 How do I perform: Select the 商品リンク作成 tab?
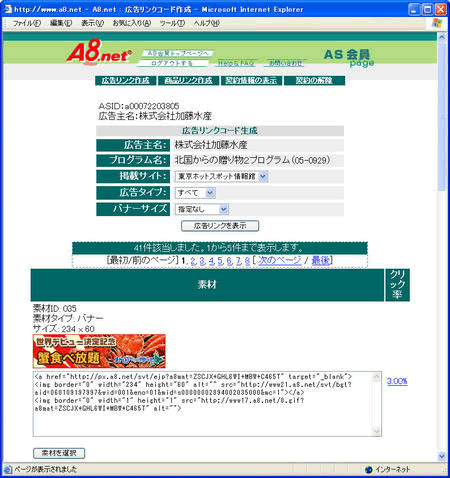click(188, 81)
